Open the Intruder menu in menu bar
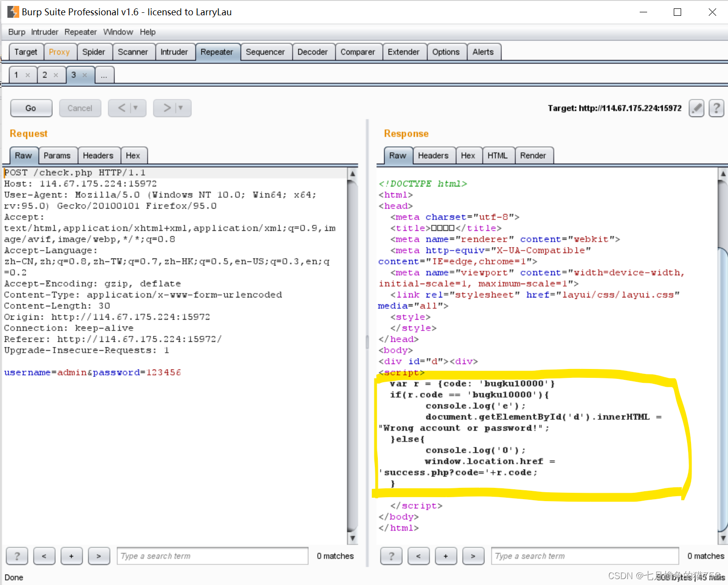This screenshot has height=585, width=728. (x=45, y=32)
